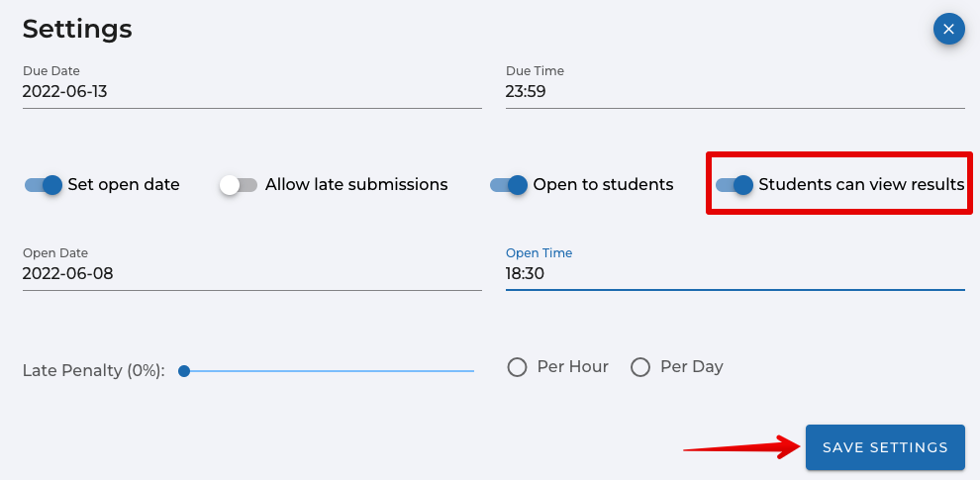Disable the Set open date switch
This screenshot has width=980, height=480.
click(44, 185)
